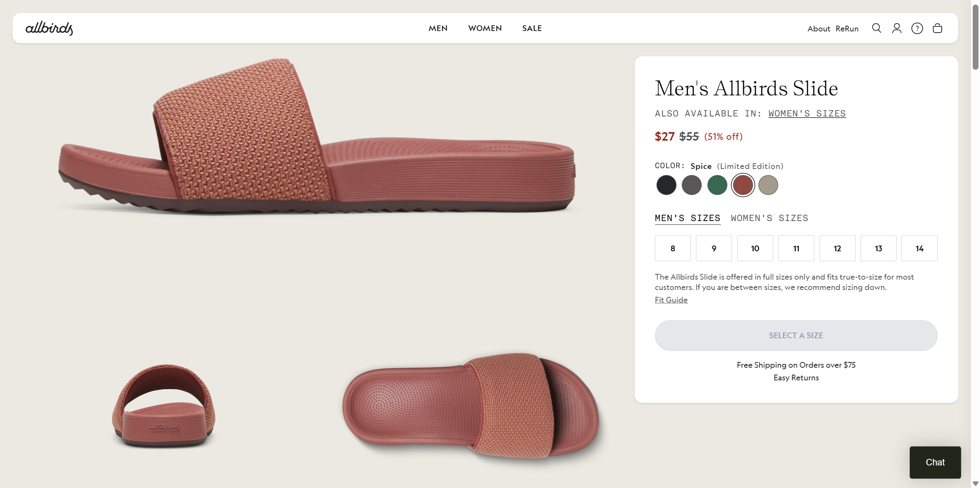The height and width of the screenshot is (488, 980).
Task: Open the shopping cart icon
Action: point(937,28)
